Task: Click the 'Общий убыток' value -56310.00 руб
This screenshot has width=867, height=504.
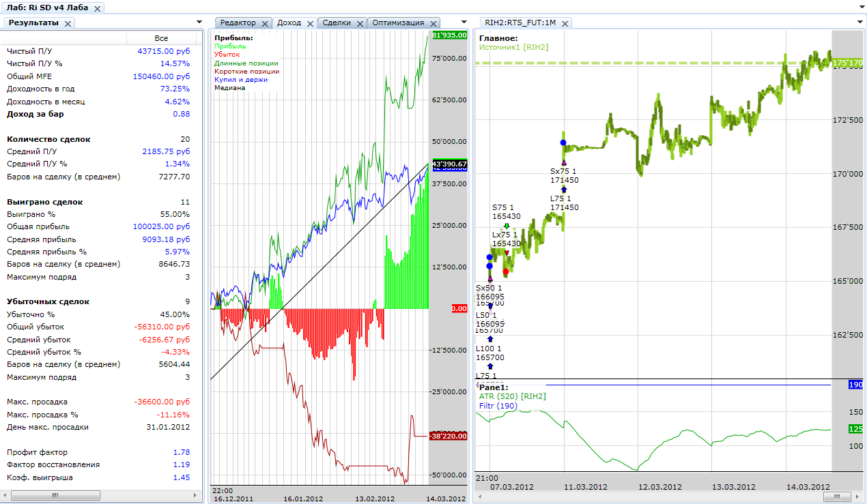Action: tap(162, 327)
